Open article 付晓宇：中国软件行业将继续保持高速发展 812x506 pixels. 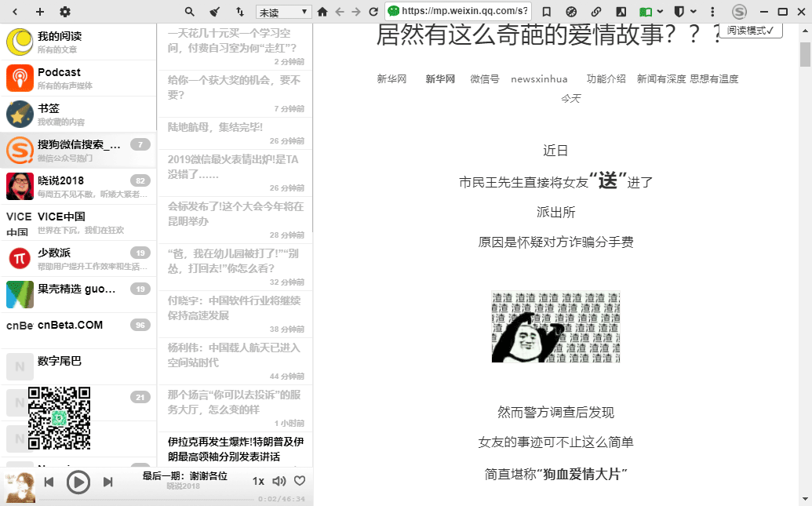point(235,315)
